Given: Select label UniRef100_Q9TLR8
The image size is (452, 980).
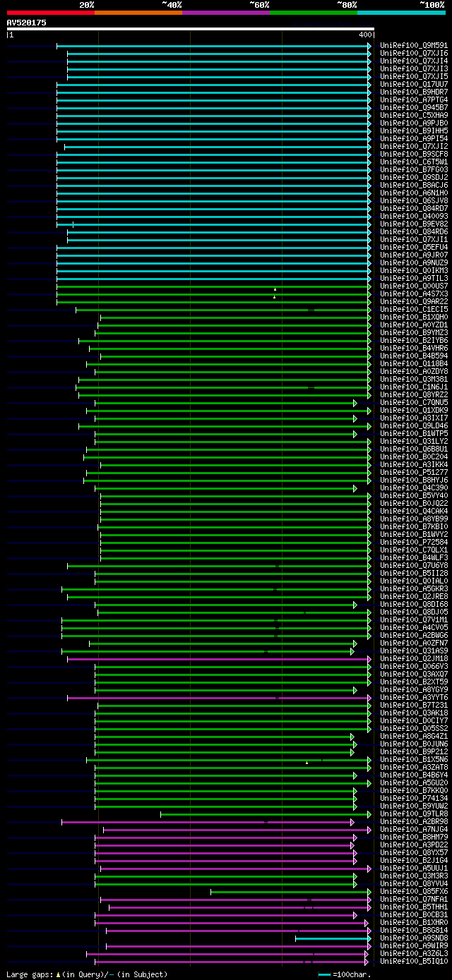Looking at the screenshot, I should (414, 813).
